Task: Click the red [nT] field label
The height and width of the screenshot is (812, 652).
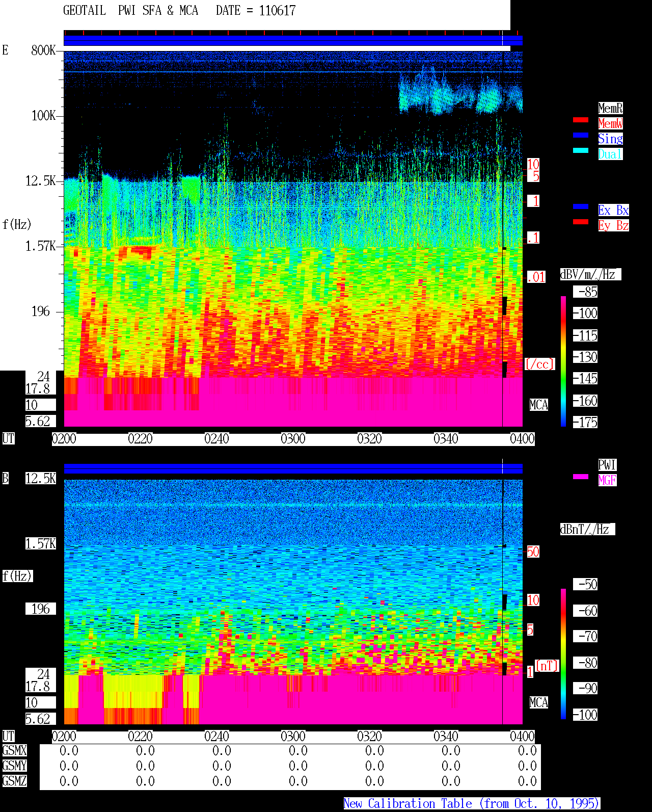Action: [x=547, y=666]
